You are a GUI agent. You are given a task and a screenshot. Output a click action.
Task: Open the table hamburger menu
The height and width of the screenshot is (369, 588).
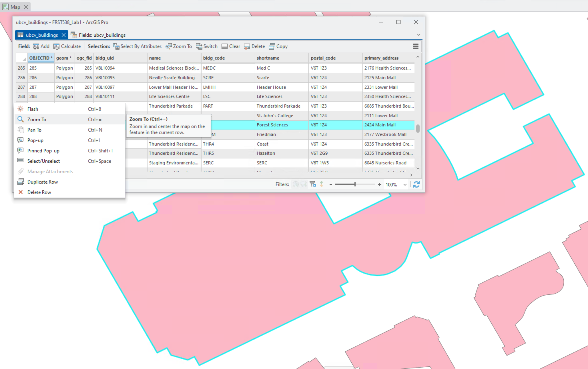click(416, 46)
